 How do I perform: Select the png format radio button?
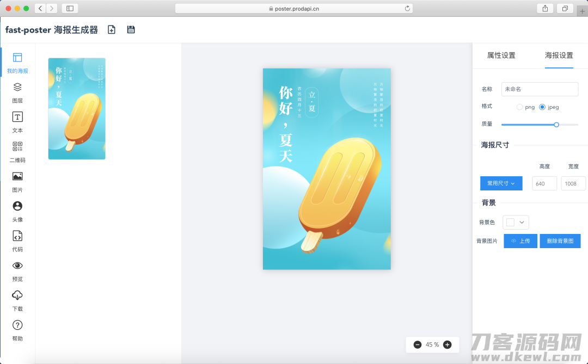pyautogui.click(x=519, y=107)
